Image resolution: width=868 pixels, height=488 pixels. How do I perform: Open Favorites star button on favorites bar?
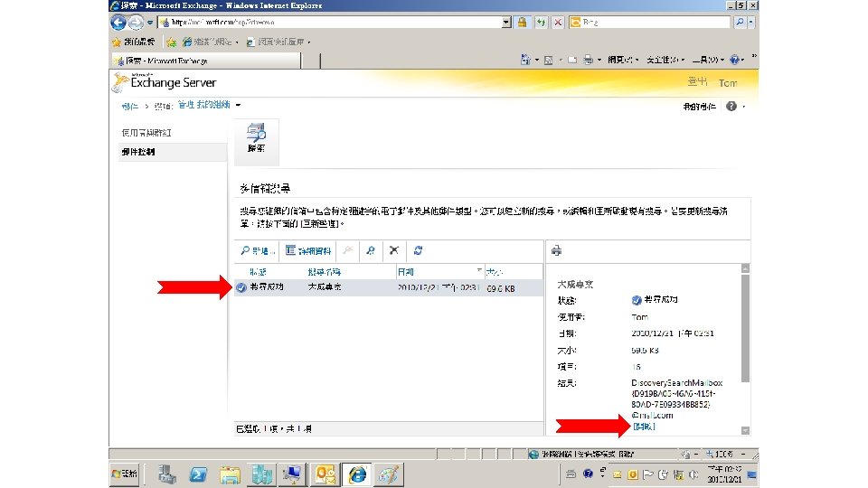click(134, 42)
